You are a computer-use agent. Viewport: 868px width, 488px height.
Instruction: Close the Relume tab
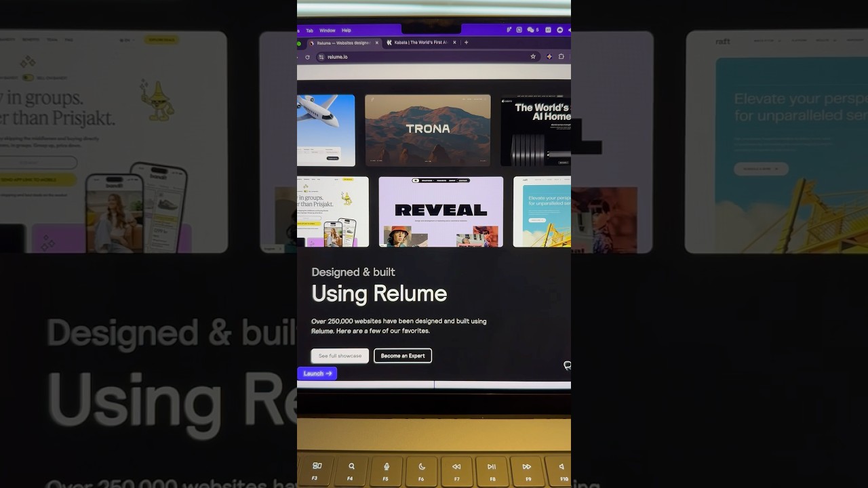[x=377, y=43]
